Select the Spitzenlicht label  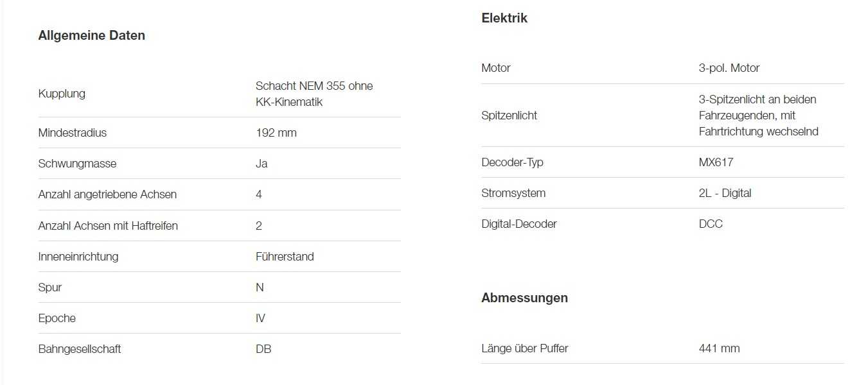coord(509,116)
